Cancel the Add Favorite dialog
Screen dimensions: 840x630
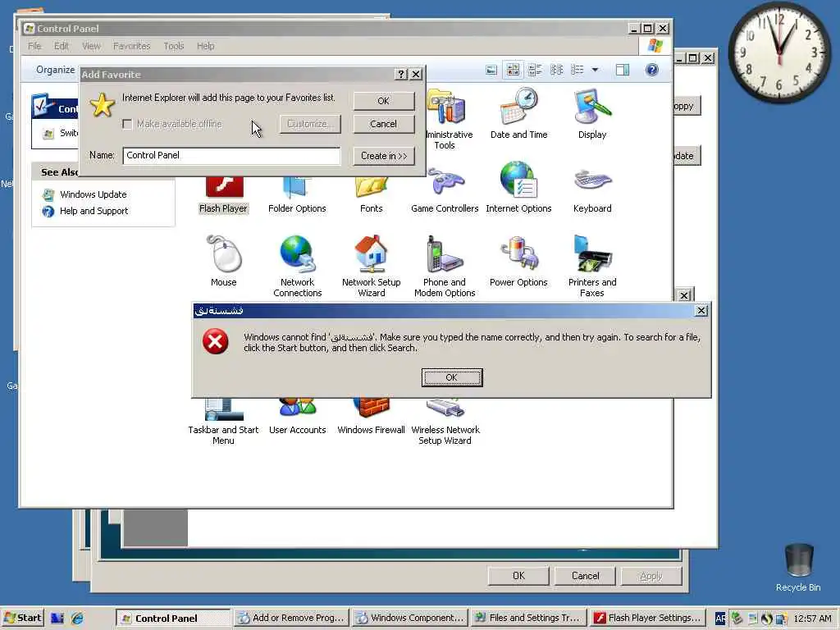coord(384,124)
